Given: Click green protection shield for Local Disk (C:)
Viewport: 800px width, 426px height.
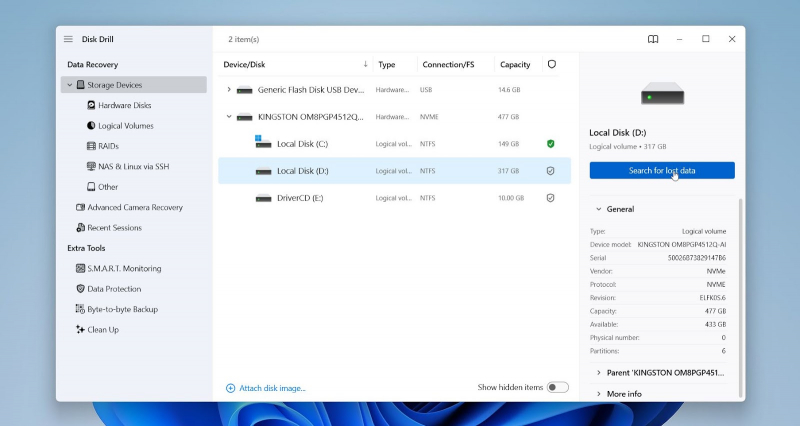Looking at the screenshot, I should click(551, 144).
